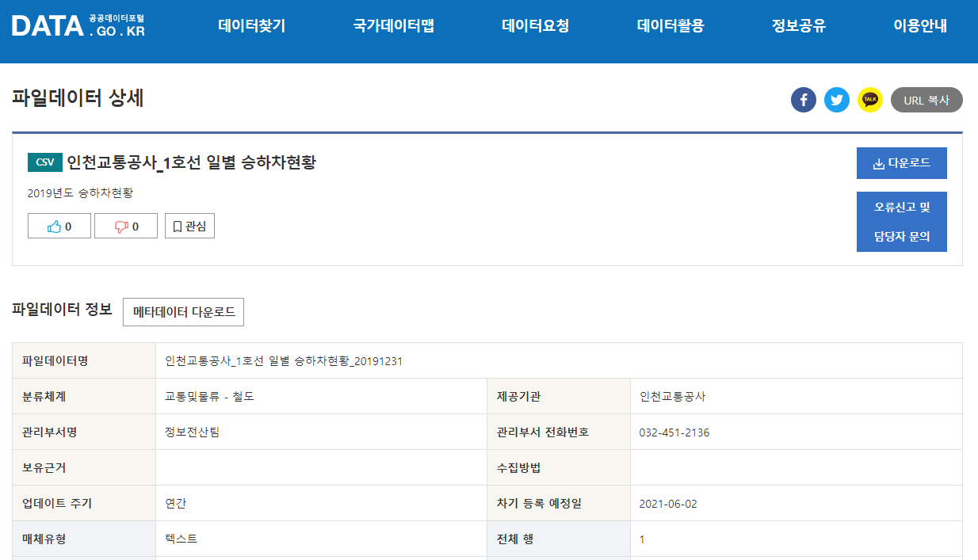
Task: Click the 보유근거 label cell
Action: (x=84, y=468)
